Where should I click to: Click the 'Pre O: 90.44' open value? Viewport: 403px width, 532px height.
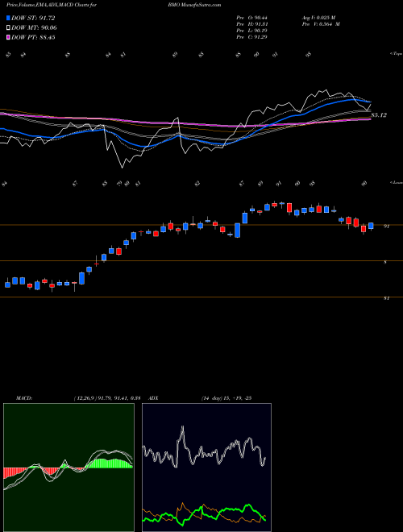pyautogui.click(x=252, y=18)
